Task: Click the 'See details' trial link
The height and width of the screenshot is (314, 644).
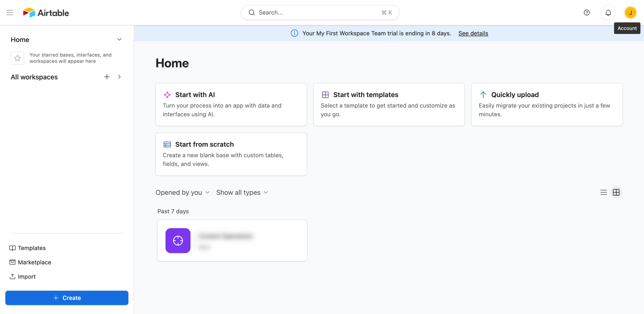Action: 473,33
